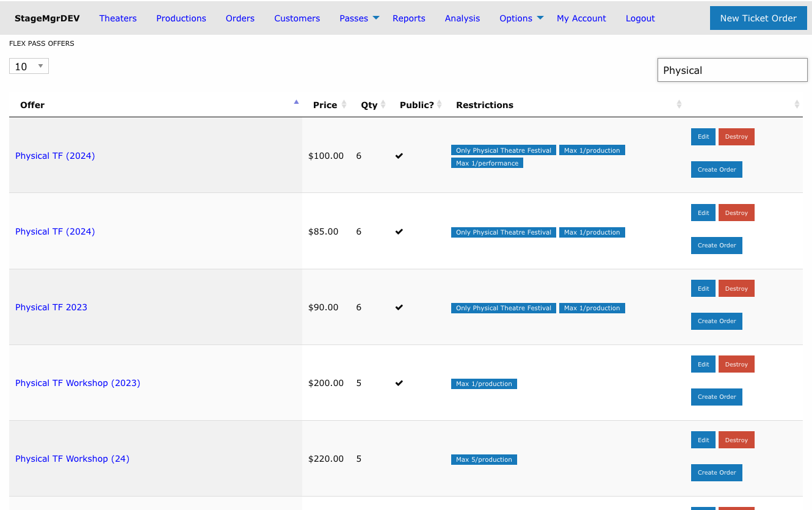Screen dimensions: 812x510
Task: Open Physical TF Workshop (24) offer link
Action: (72, 459)
